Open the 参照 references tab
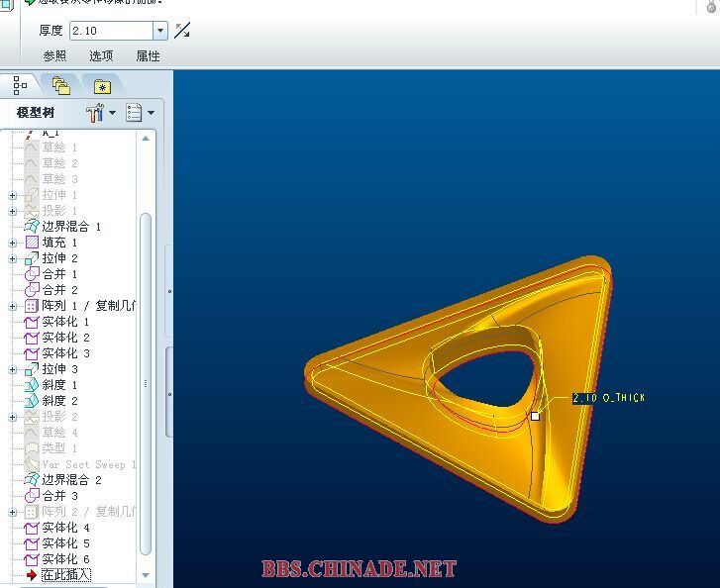720x588 pixels. coord(54,56)
